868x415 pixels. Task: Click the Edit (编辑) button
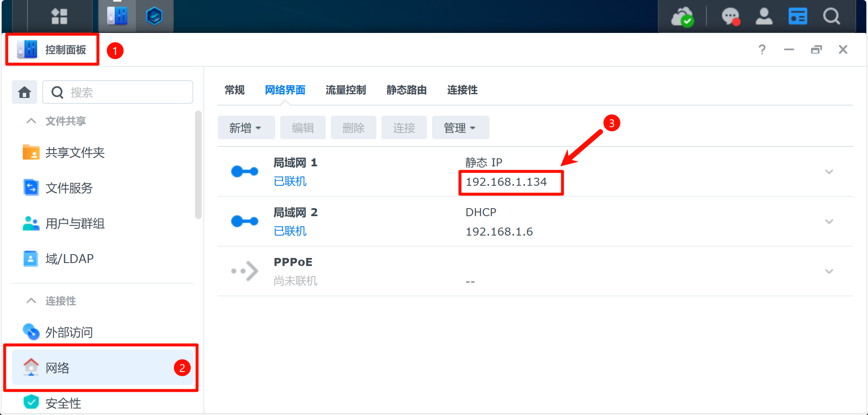point(303,127)
